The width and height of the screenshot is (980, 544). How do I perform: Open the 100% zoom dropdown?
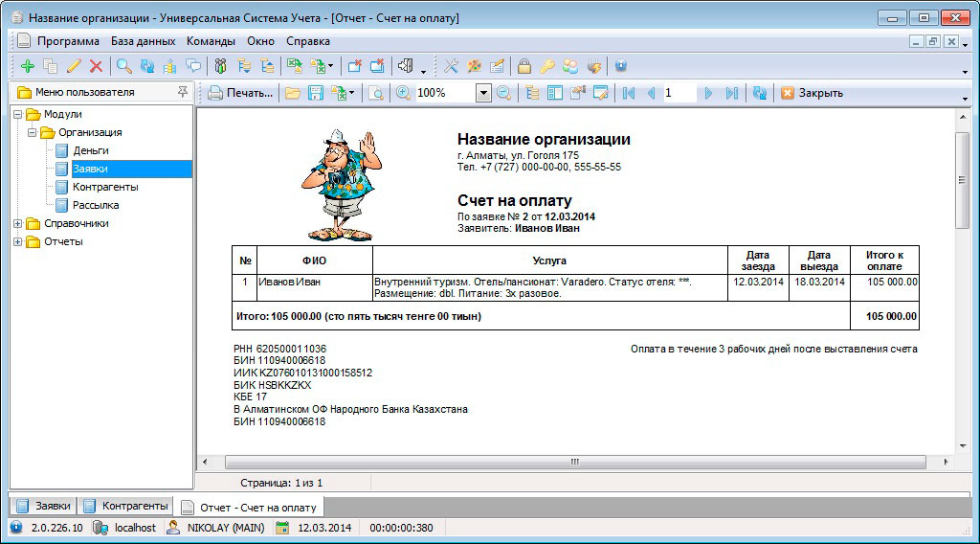pyautogui.click(x=483, y=93)
